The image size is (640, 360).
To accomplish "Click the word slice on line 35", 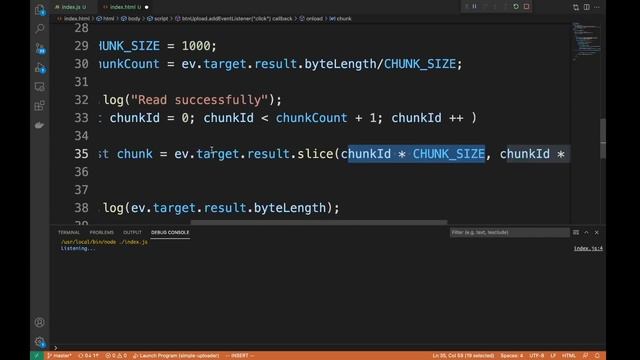I will point(315,154).
